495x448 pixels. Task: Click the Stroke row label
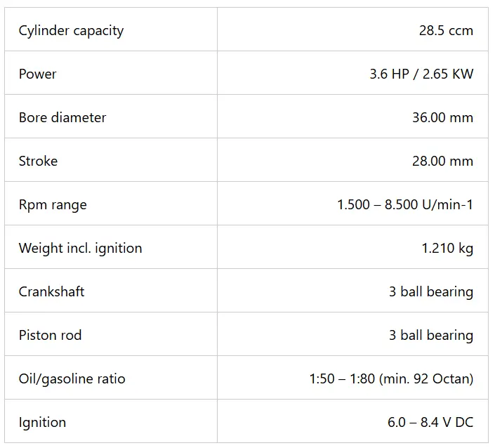pos(39,161)
